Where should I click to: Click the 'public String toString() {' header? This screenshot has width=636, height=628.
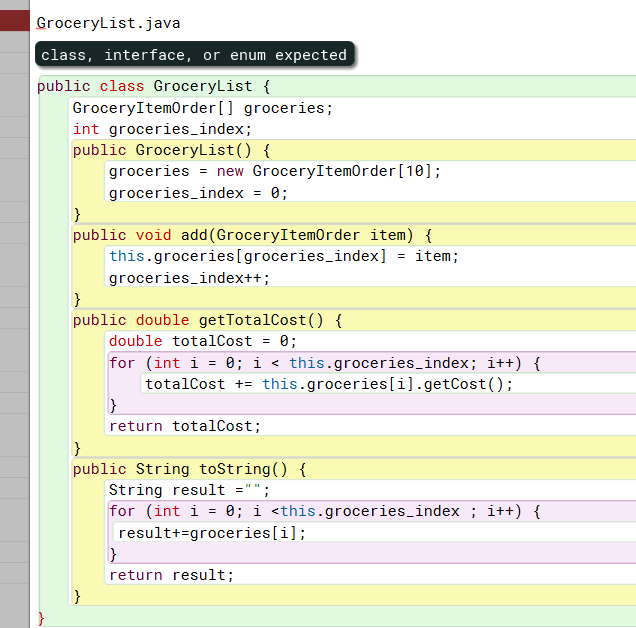click(x=189, y=469)
